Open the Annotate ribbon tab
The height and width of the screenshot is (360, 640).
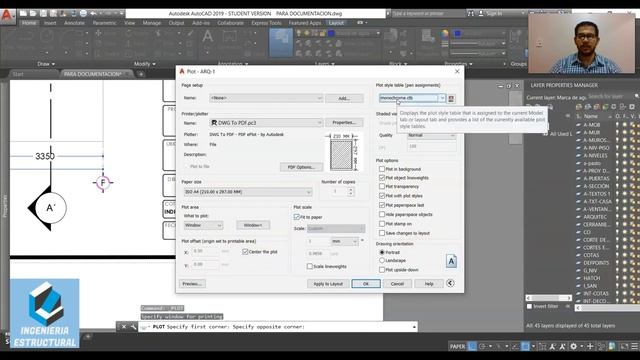pyautogui.click(x=74, y=23)
